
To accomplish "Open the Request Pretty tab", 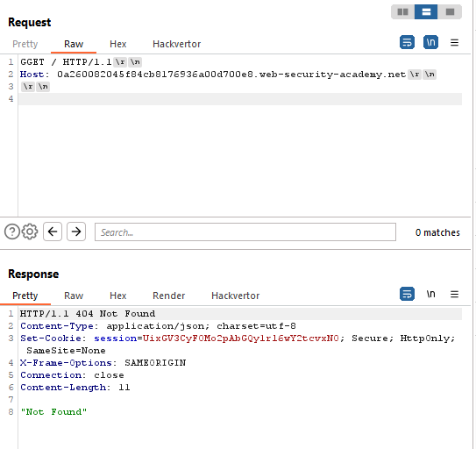I will click(25, 44).
